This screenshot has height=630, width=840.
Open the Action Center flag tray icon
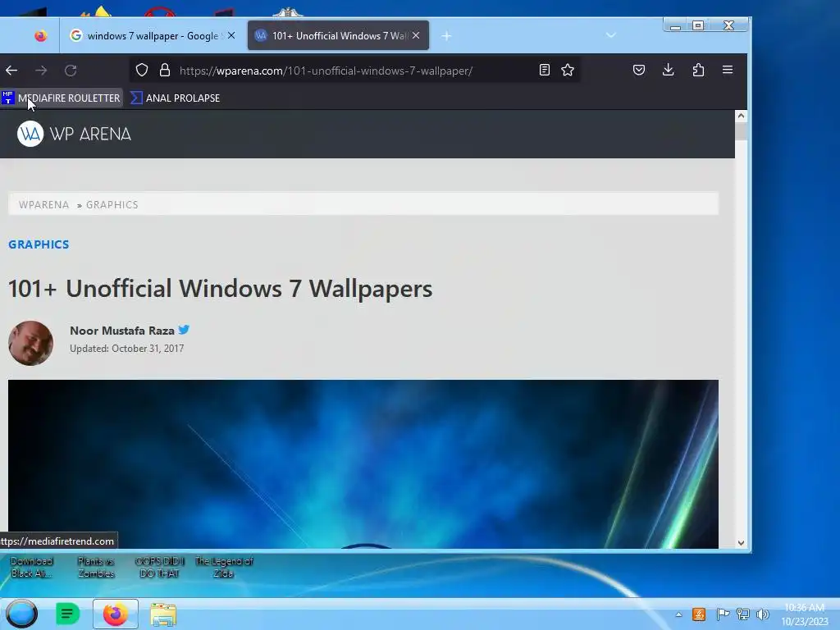tap(723, 614)
